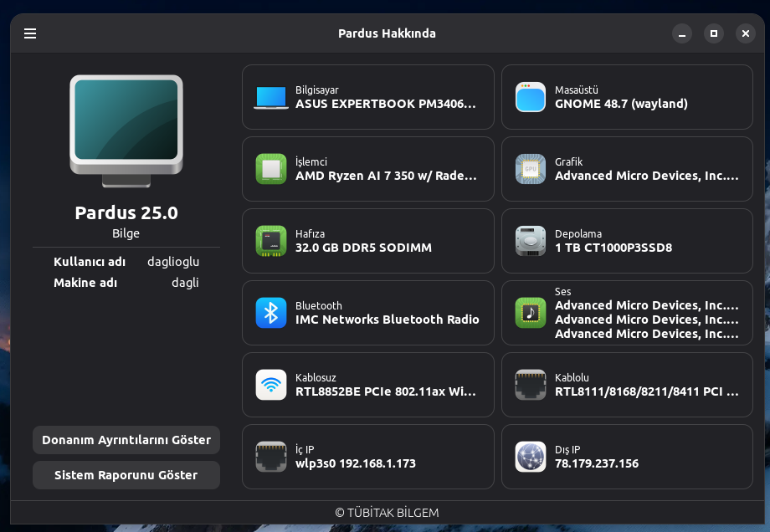This screenshot has height=532, width=770.
Task: Click the 1 TB CT1000P3SSD8 storage text
Action: pos(613,248)
